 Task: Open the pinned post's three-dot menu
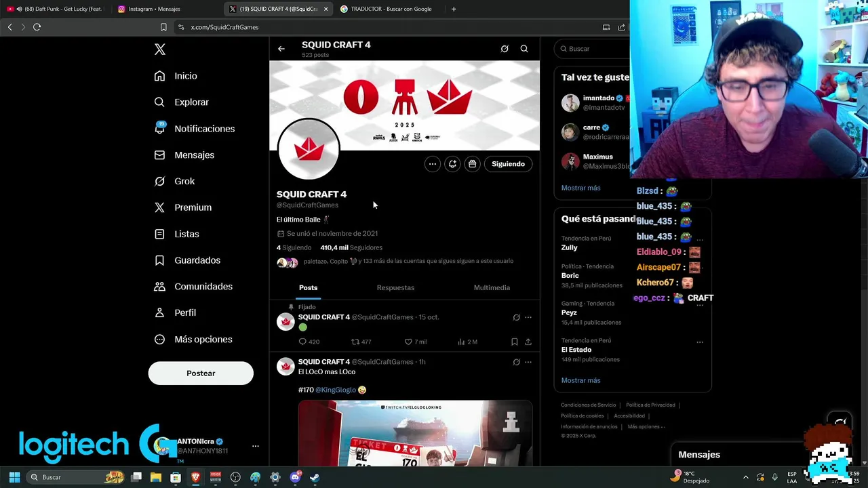(x=528, y=317)
